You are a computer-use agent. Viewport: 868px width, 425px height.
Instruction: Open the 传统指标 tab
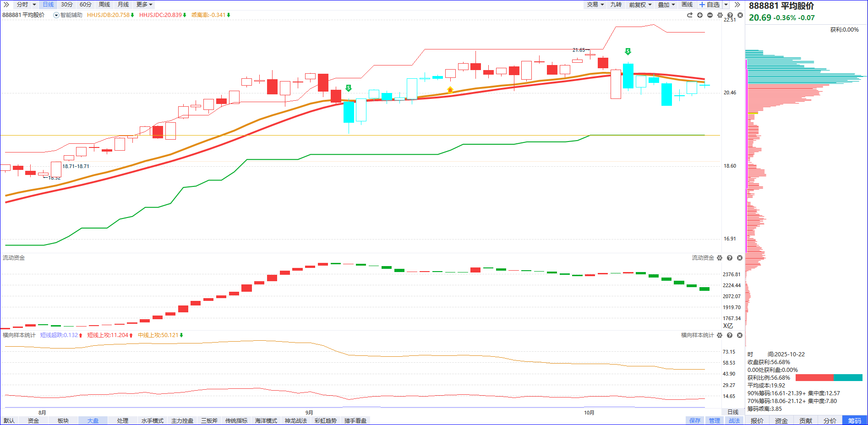(236, 421)
